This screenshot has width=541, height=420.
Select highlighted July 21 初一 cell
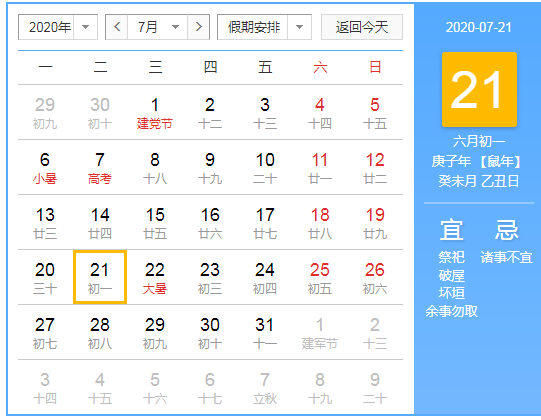coord(100,277)
